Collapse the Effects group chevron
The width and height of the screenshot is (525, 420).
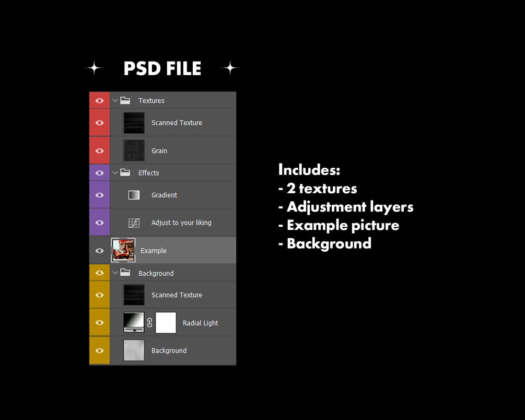point(115,173)
